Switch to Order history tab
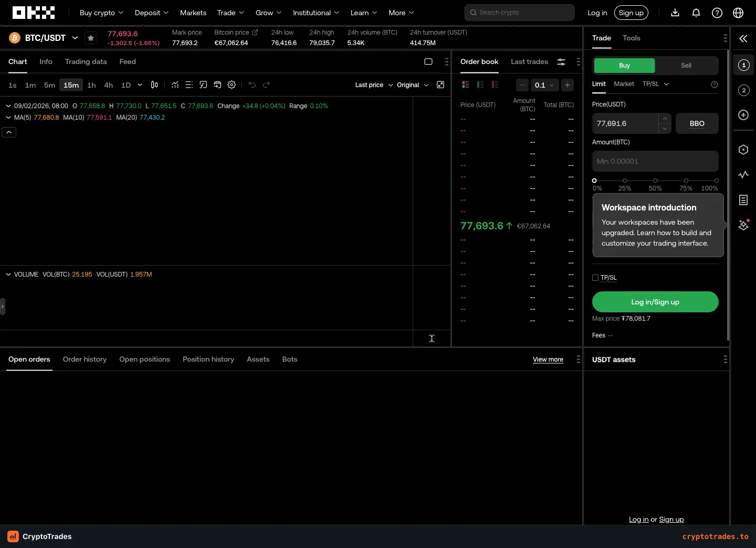This screenshot has width=756, height=548. 85,359
